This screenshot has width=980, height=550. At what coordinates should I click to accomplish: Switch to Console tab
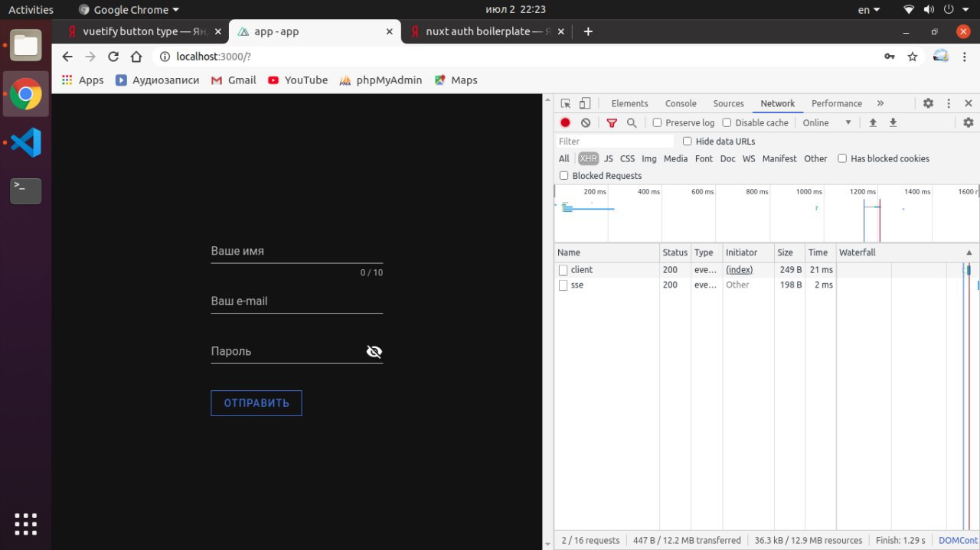pos(681,103)
